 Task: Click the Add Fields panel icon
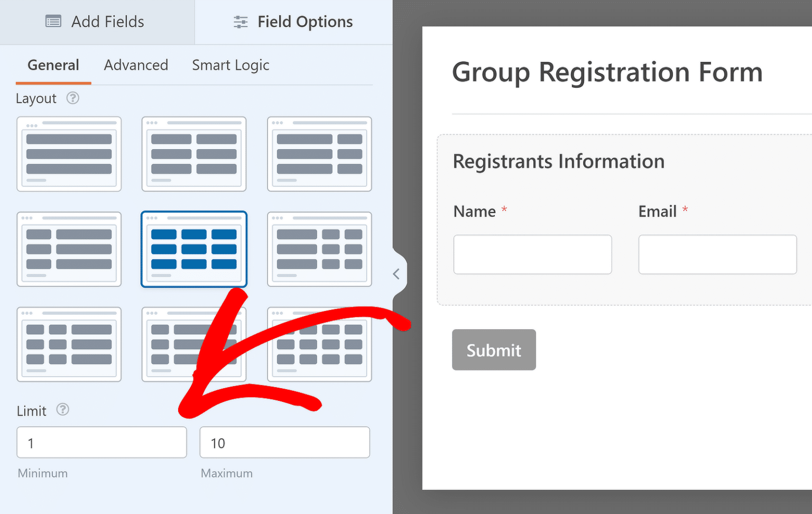(53, 22)
